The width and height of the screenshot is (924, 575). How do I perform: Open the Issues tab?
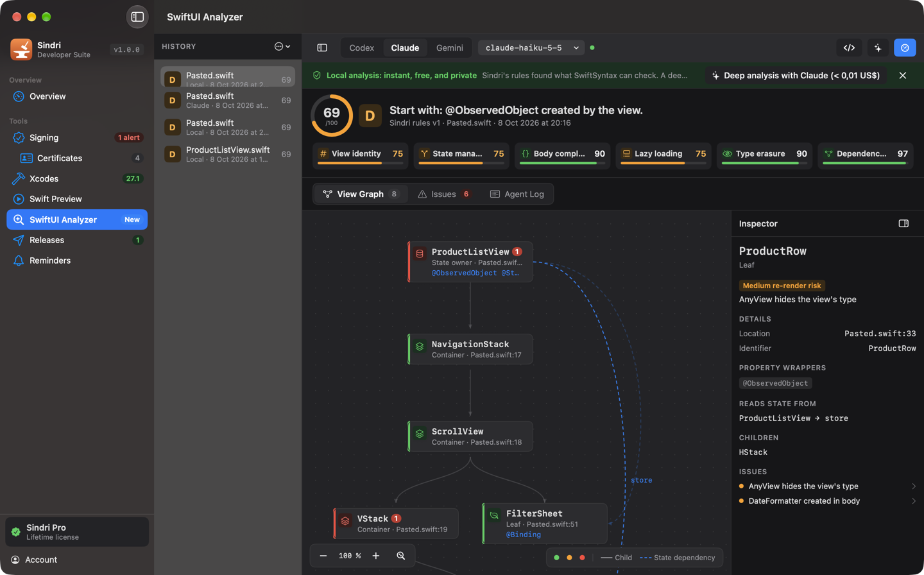coord(444,194)
